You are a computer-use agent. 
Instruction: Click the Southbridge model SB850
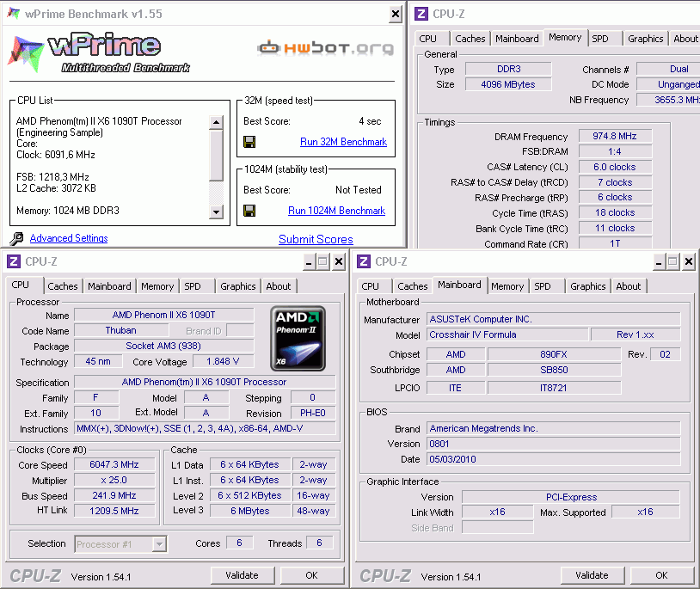point(554,370)
